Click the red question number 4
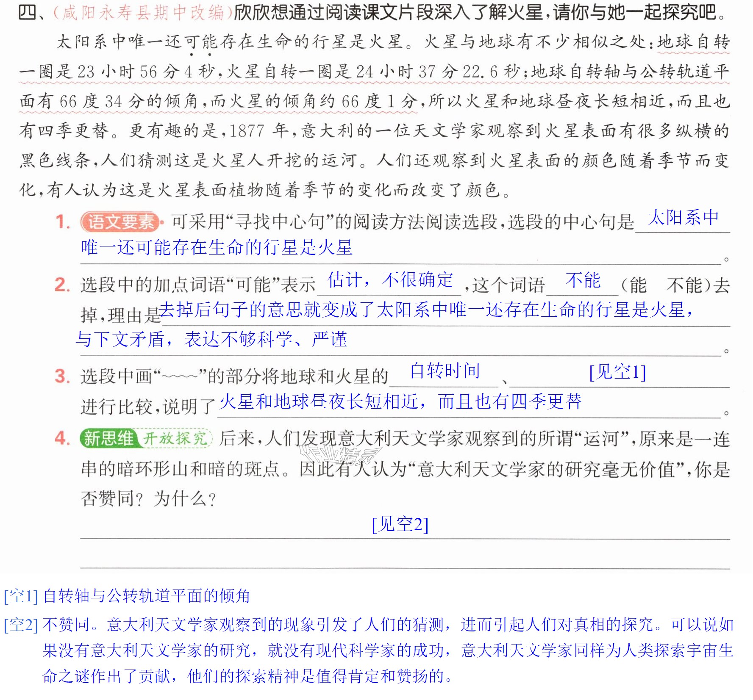Viewport: 753px width, 700px height. click(62, 438)
